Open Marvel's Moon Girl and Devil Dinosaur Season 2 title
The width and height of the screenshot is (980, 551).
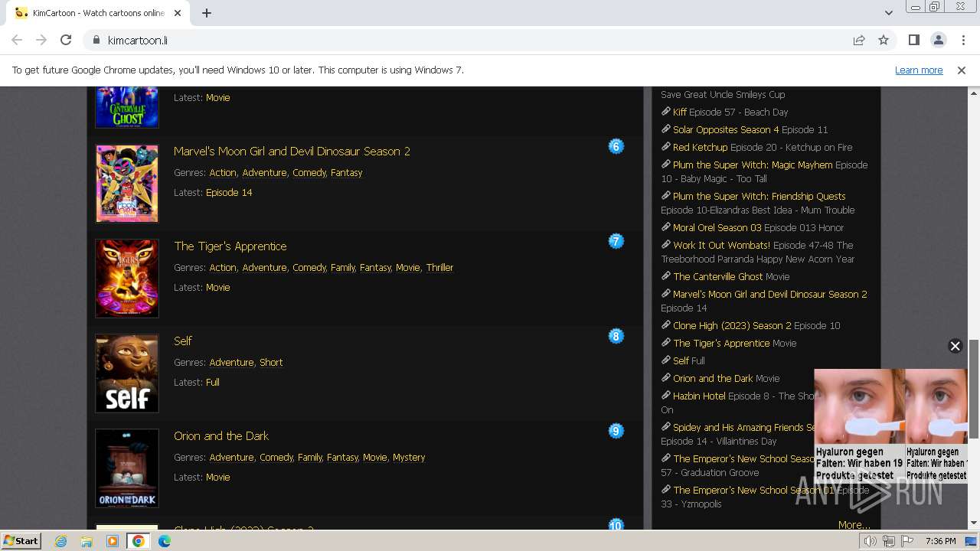(x=292, y=151)
